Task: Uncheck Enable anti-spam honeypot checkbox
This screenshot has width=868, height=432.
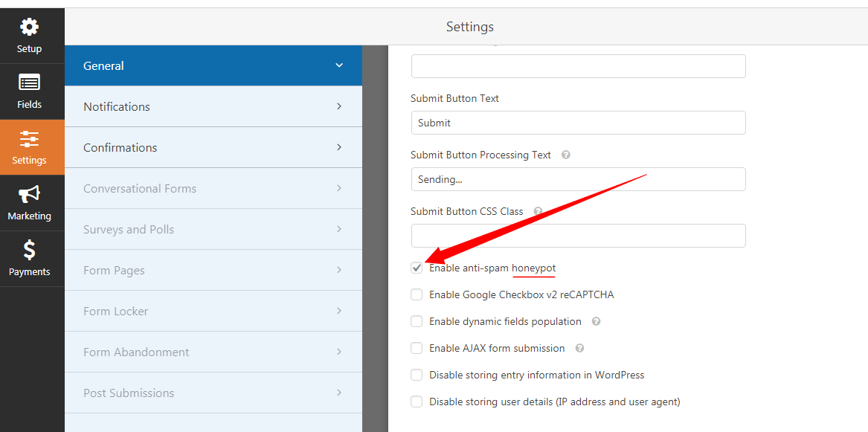Action: click(x=417, y=268)
